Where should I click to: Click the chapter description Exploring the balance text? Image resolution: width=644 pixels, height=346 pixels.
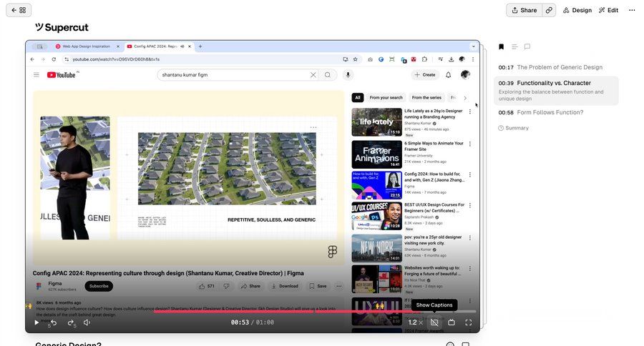551,95
